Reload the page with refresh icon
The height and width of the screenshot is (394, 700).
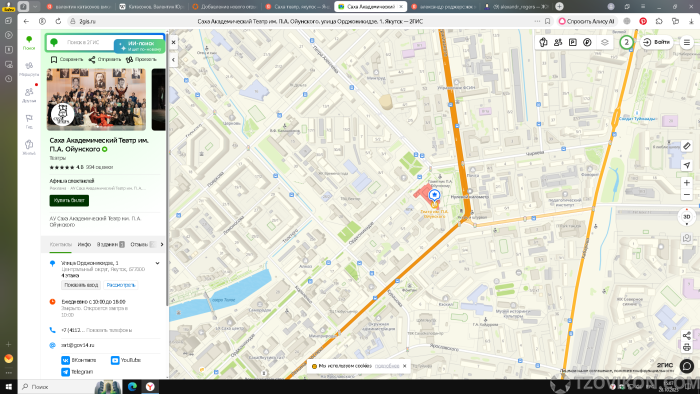click(58, 21)
